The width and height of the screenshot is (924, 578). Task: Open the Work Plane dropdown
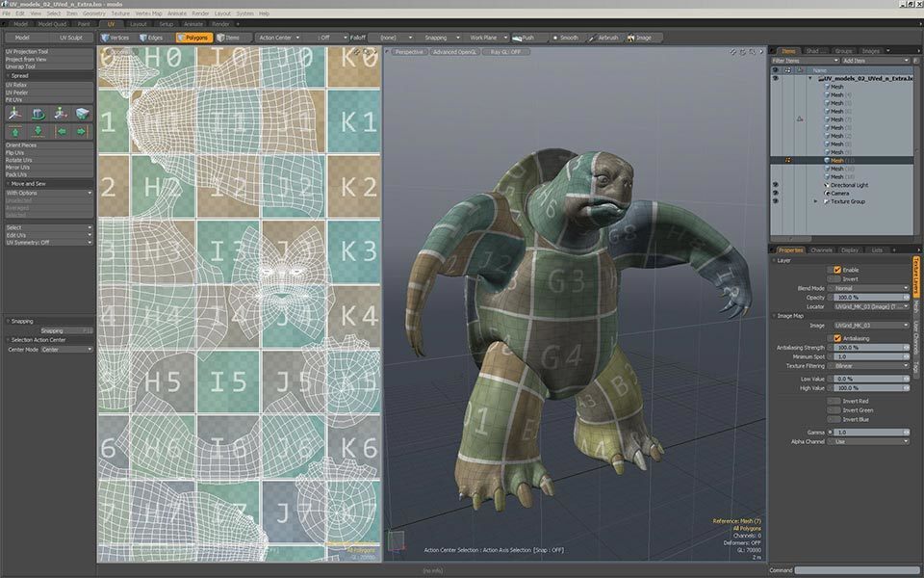click(x=487, y=38)
